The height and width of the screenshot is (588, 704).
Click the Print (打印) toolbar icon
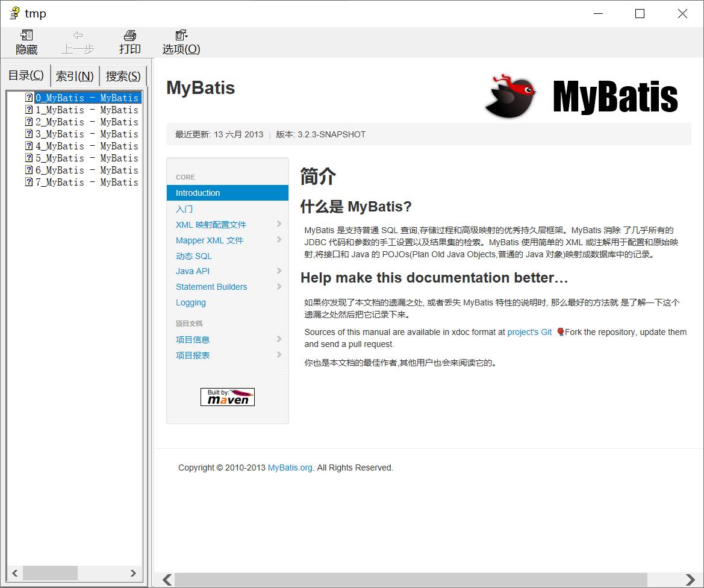129,35
